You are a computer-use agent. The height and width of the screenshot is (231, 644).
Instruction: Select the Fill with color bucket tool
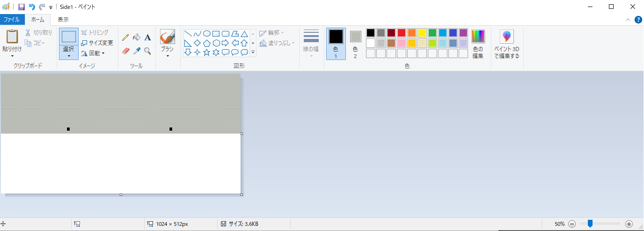(x=137, y=37)
